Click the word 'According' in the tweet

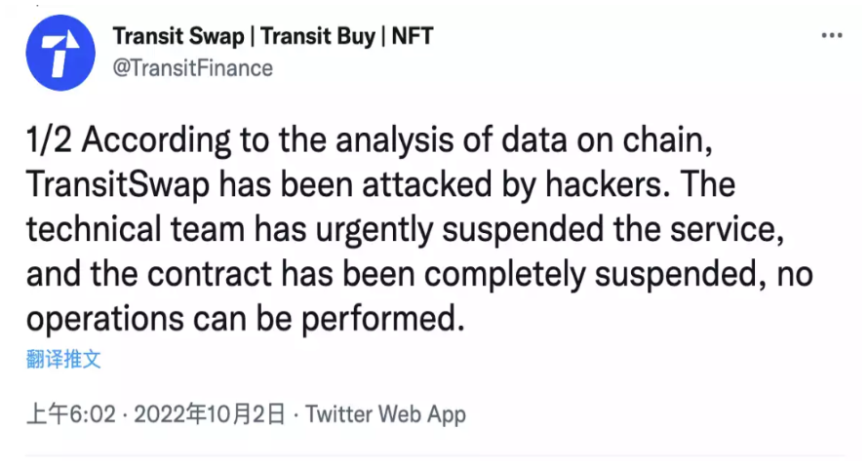(156, 140)
